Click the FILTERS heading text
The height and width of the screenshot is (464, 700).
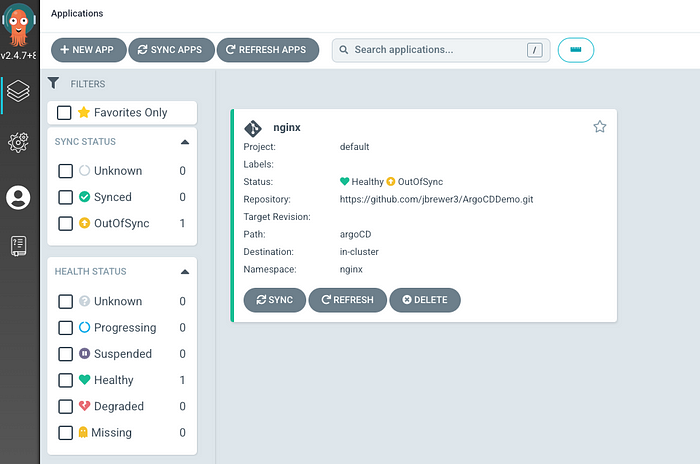[88, 84]
